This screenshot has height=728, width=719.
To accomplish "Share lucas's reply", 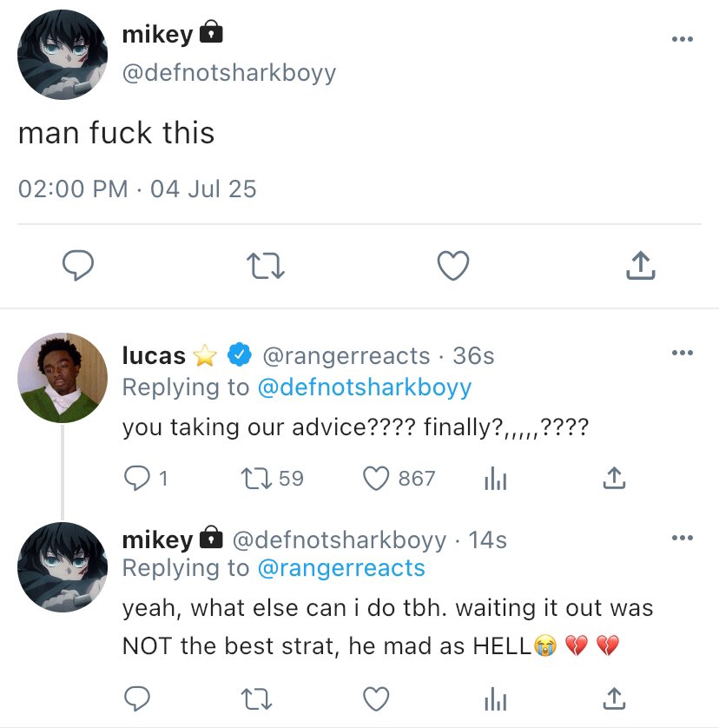I will pos(613,478).
